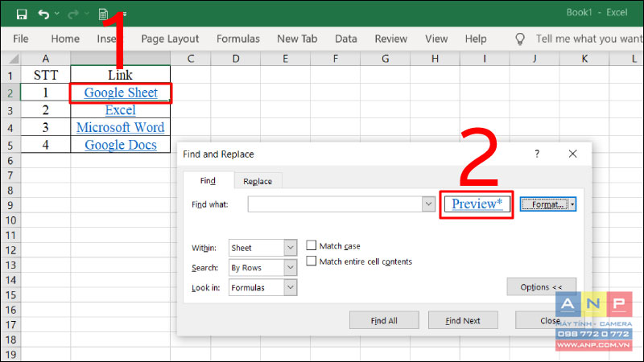Click the Select All corner triangle of the sheet
Screen dimensions: 644x362
(14, 59)
